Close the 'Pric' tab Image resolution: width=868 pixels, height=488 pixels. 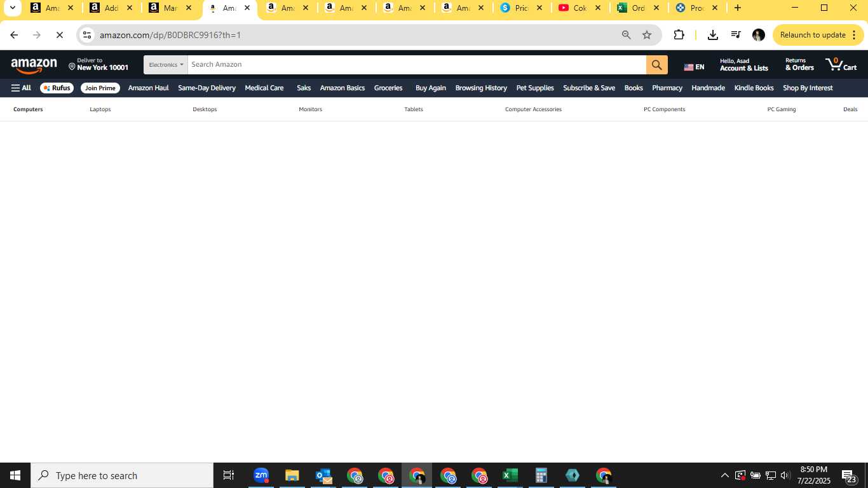[539, 8]
